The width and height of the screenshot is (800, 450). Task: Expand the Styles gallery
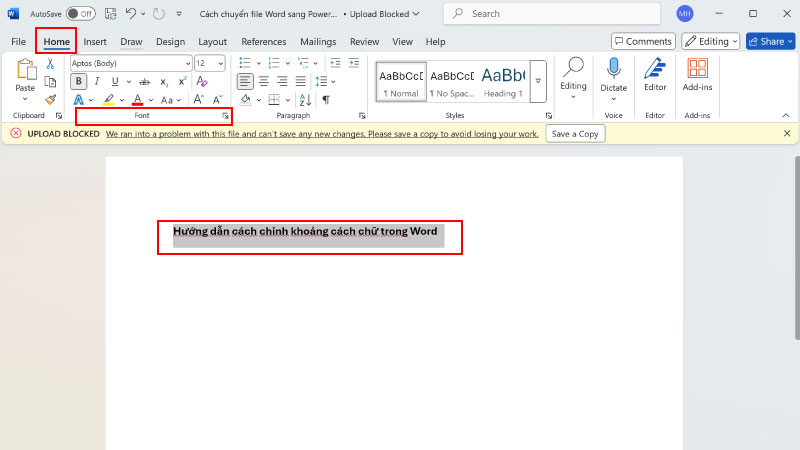click(538, 81)
